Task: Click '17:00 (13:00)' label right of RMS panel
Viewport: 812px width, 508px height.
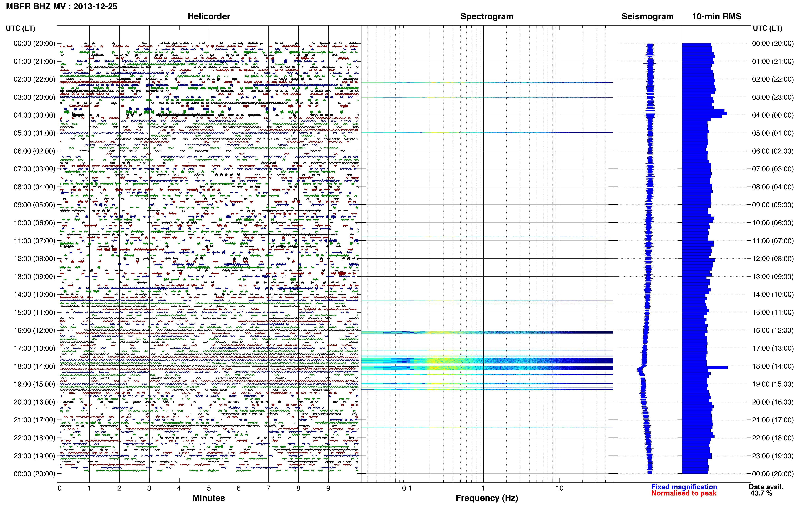Action: [x=773, y=348]
